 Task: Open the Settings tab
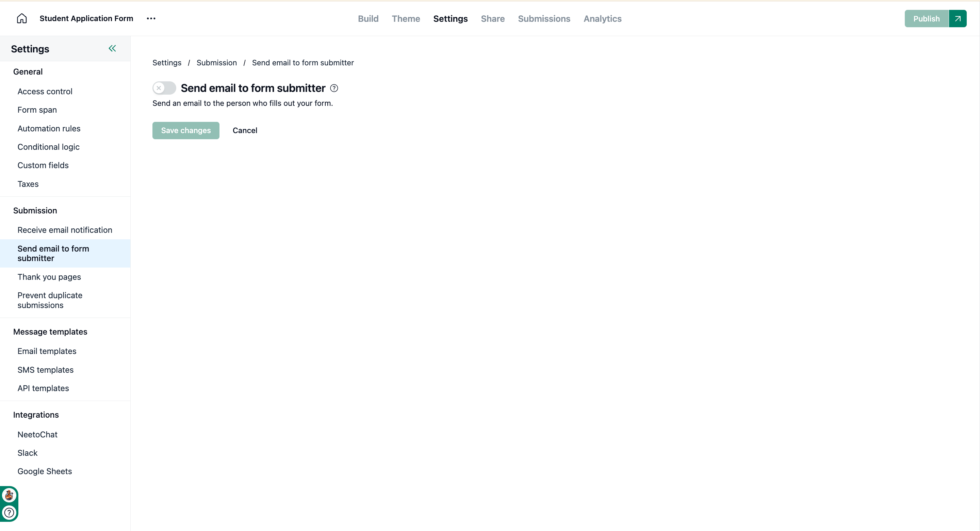click(450, 19)
